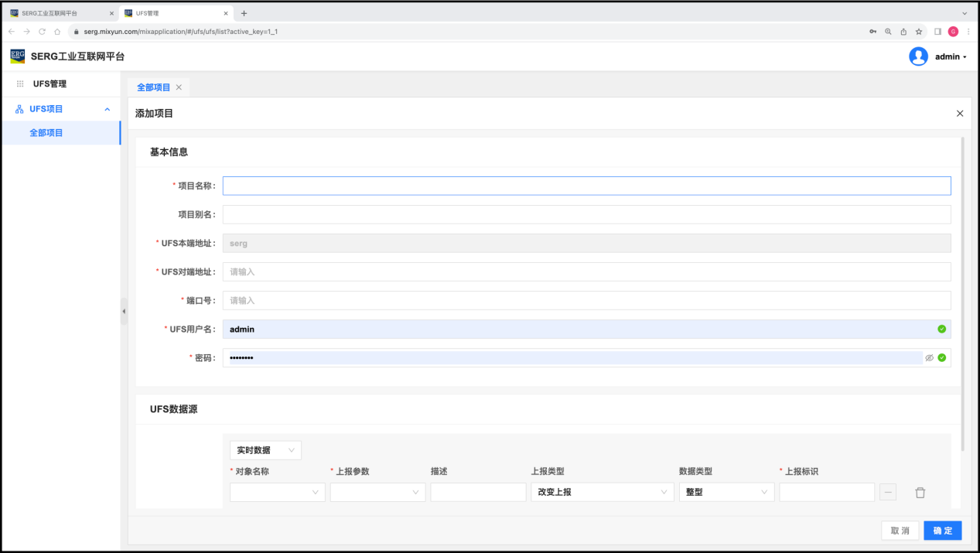980x553 pixels.
Task: Open the 对象名称 dropdown
Action: (x=277, y=493)
